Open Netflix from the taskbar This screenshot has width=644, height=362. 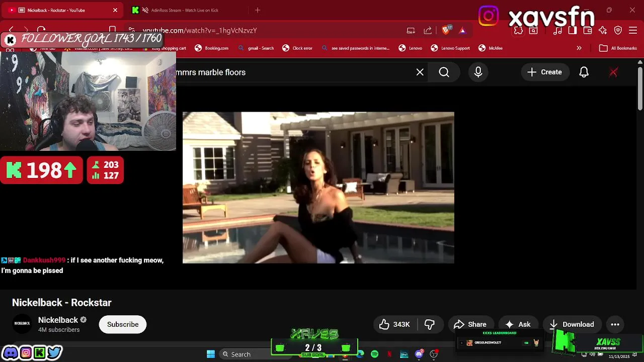(x=389, y=354)
